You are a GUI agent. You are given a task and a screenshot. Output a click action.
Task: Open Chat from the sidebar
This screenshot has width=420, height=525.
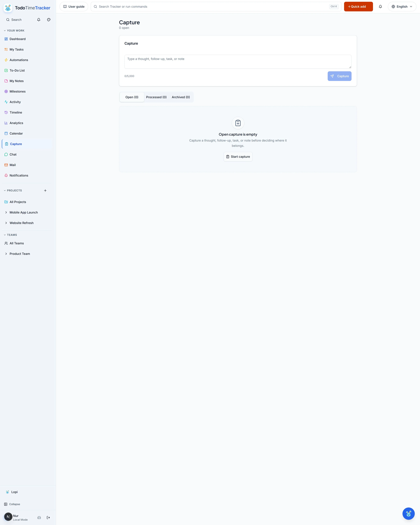coord(27,154)
